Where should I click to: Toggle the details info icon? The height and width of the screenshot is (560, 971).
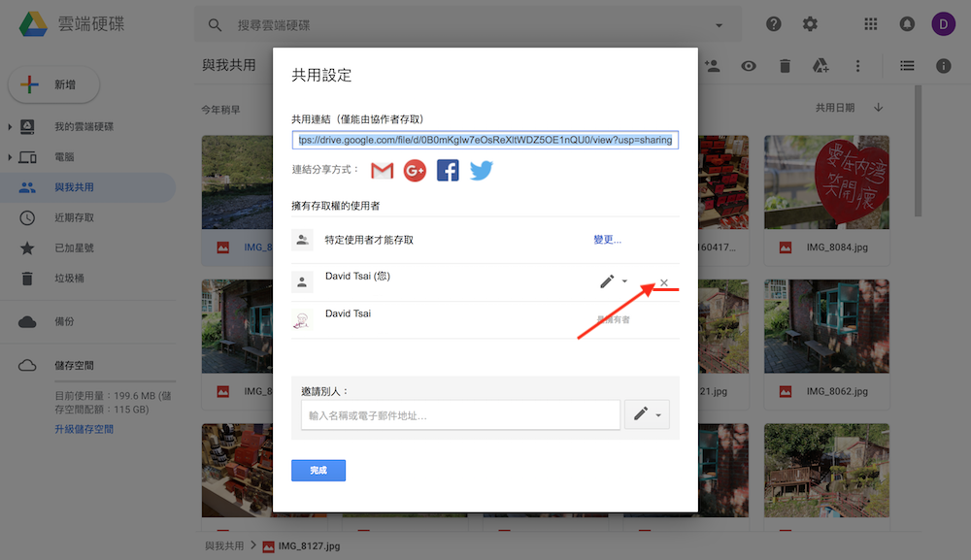(943, 66)
